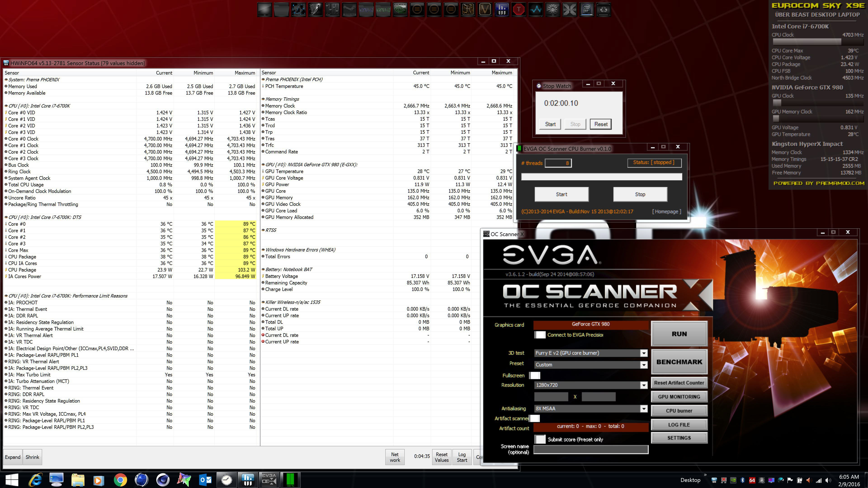Check the Submit score checkbox
The image size is (868, 488).
click(x=540, y=439)
